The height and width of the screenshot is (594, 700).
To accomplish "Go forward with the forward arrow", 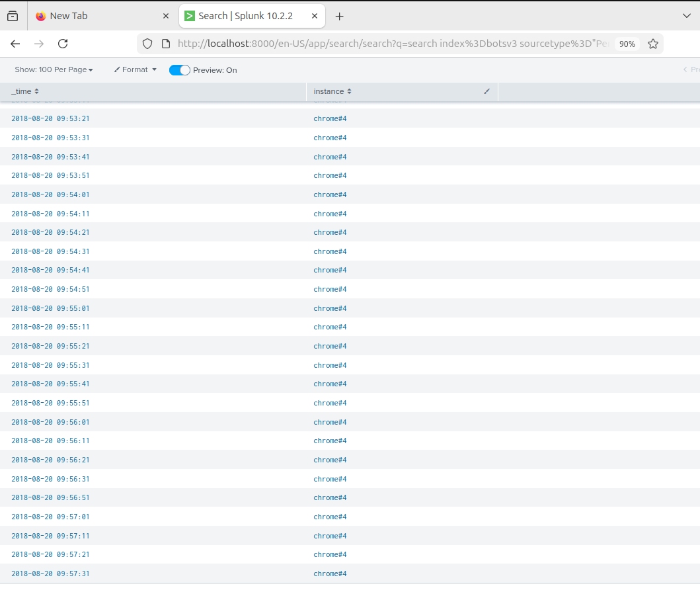I will point(39,44).
